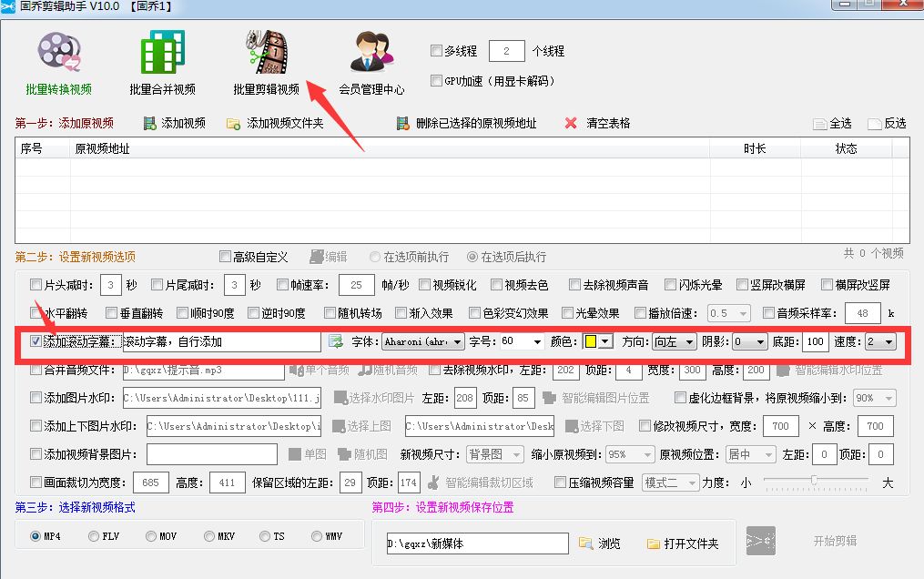
Task: Click the 新视频保存位置 path field
Action: pos(477,544)
